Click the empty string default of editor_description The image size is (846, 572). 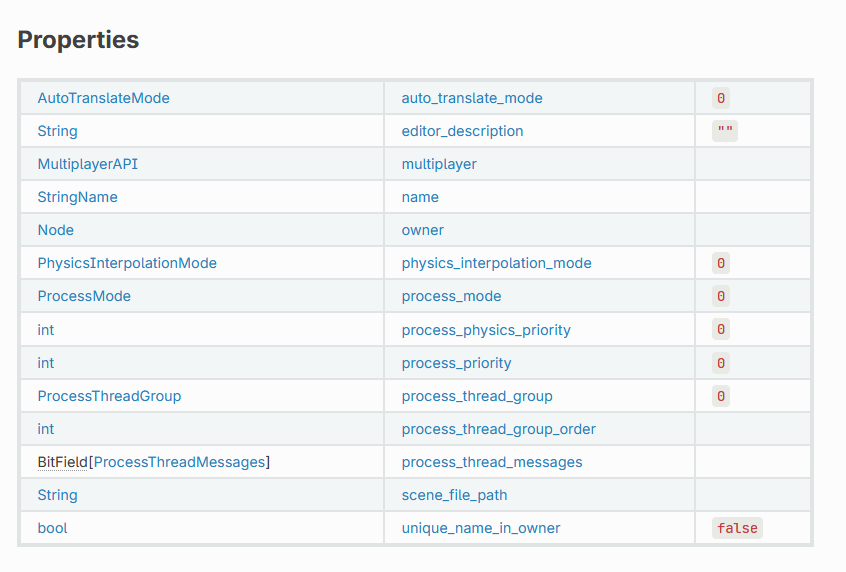pos(725,131)
